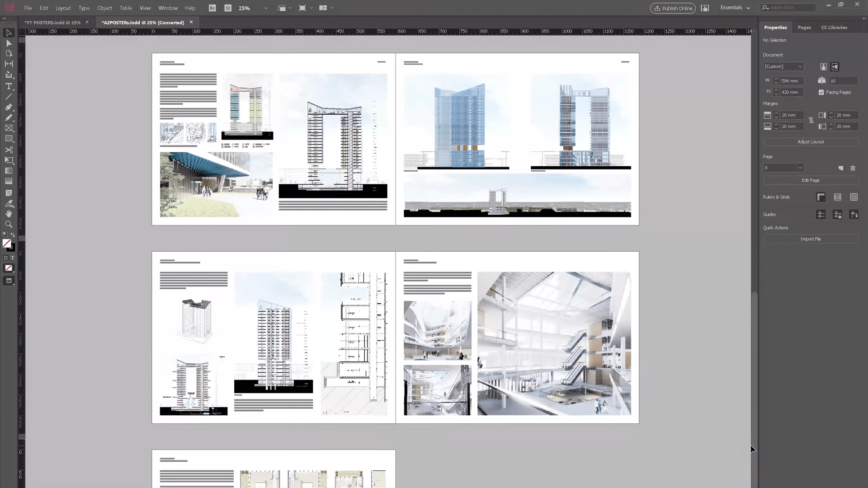
Task: Open Adobe Bridge from toolbar
Action: click(212, 8)
